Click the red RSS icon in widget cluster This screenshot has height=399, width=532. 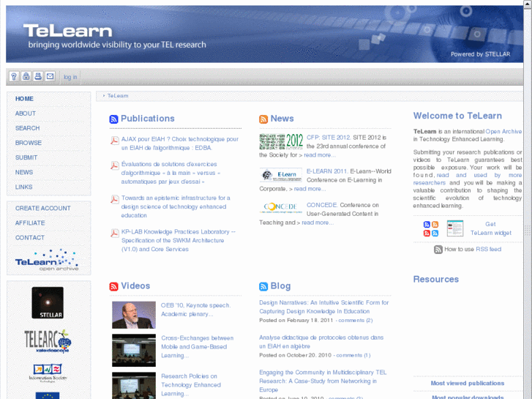coord(427,233)
